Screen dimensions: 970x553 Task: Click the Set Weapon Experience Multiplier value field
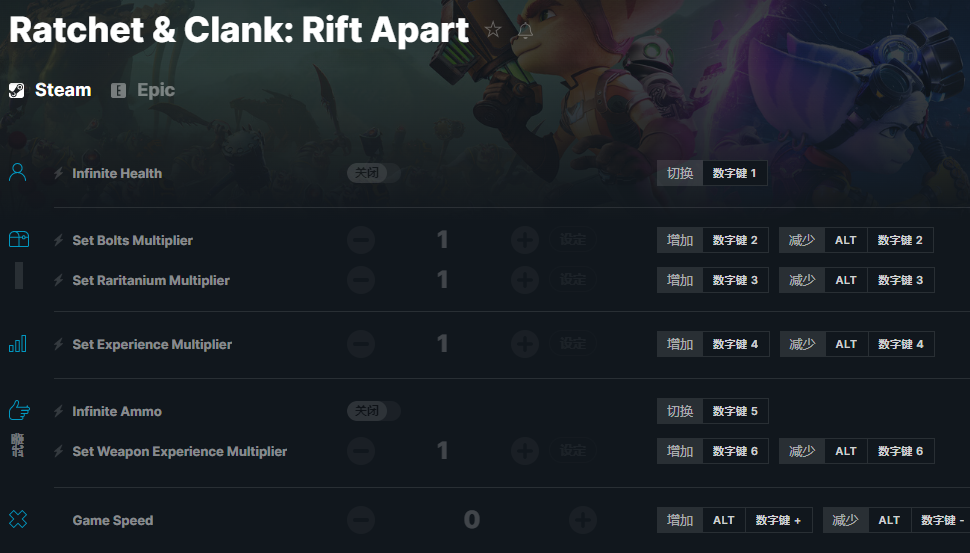pyautogui.click(x=442, y=451)
